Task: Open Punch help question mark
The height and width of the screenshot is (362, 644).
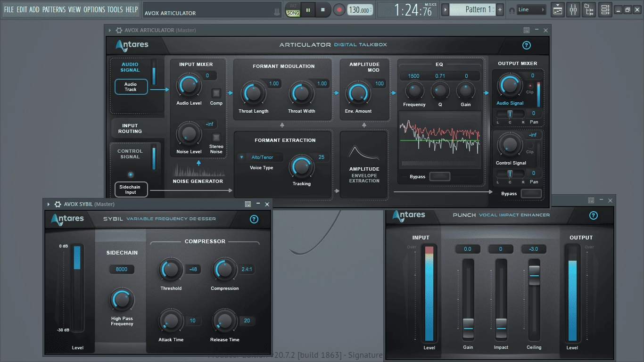Action: pos(594,215)
